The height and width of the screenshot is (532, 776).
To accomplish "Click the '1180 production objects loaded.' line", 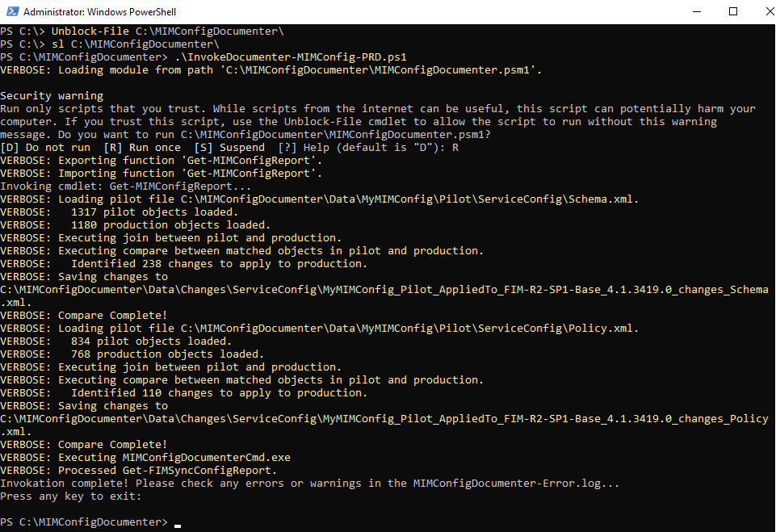I will 135,224.
